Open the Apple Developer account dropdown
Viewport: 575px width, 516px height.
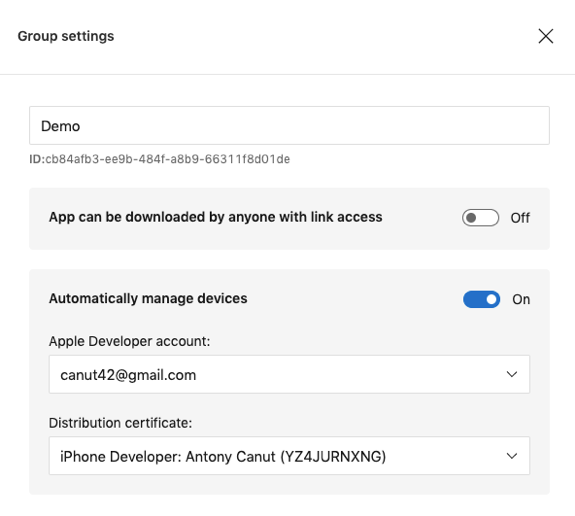tap(289, 374)
